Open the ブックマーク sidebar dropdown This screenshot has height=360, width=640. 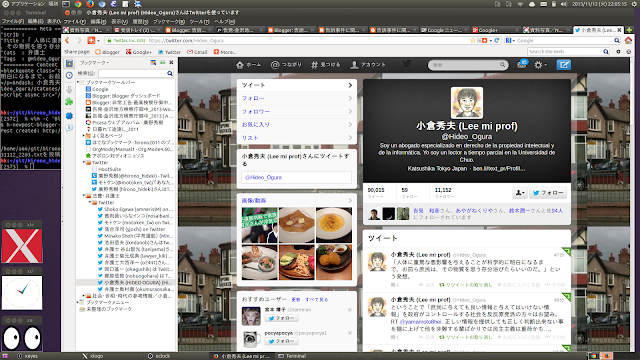pyautogui.click(x=94, y=63)
